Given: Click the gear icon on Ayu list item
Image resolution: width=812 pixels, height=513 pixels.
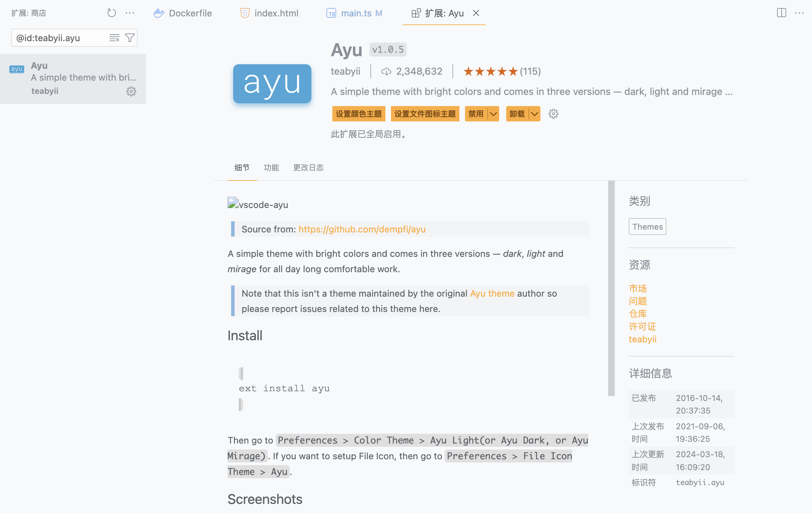Looking at the screenshot, I should click(x=131, y=91).
